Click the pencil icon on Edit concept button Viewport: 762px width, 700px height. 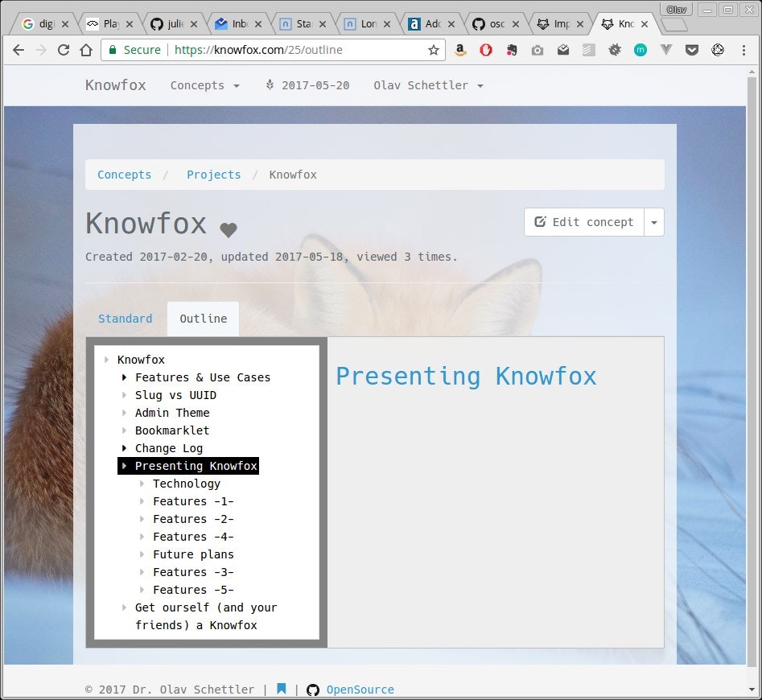pos(539,222)
